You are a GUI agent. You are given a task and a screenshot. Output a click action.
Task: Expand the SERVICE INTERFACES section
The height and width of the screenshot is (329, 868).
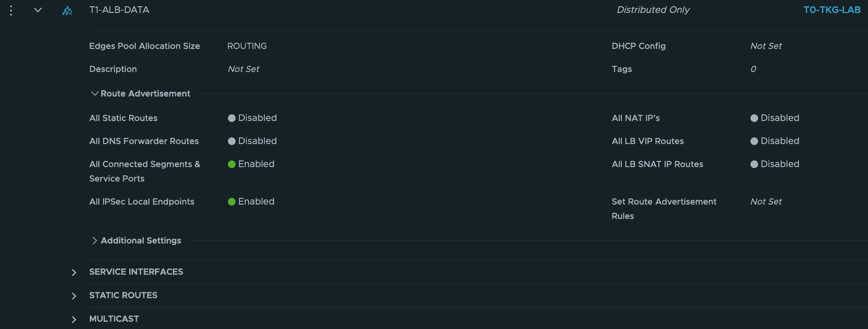73,272
